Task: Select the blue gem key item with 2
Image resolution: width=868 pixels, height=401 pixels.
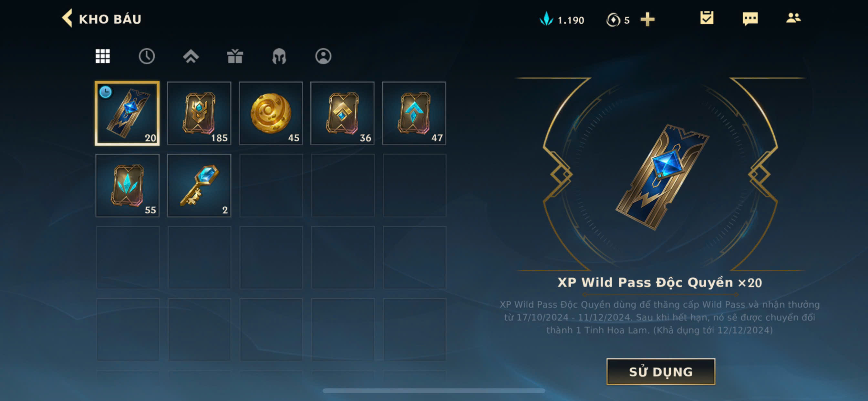Action: (x=199, y=185)
